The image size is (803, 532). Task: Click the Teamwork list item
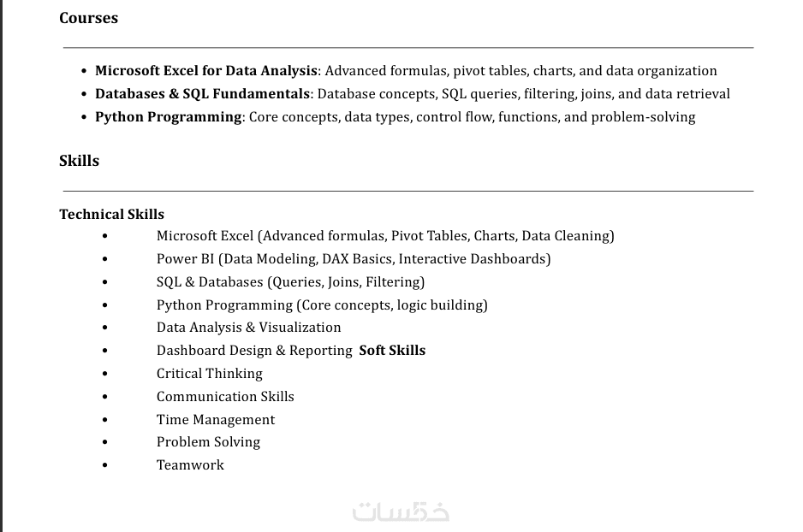coord(190,465)
